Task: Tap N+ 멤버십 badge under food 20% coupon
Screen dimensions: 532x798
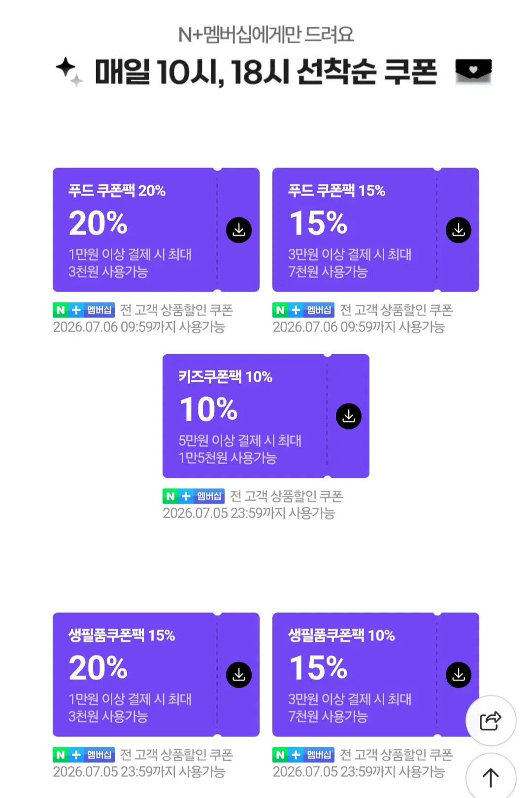Action: pyautogui.click(x=84, y=310)
